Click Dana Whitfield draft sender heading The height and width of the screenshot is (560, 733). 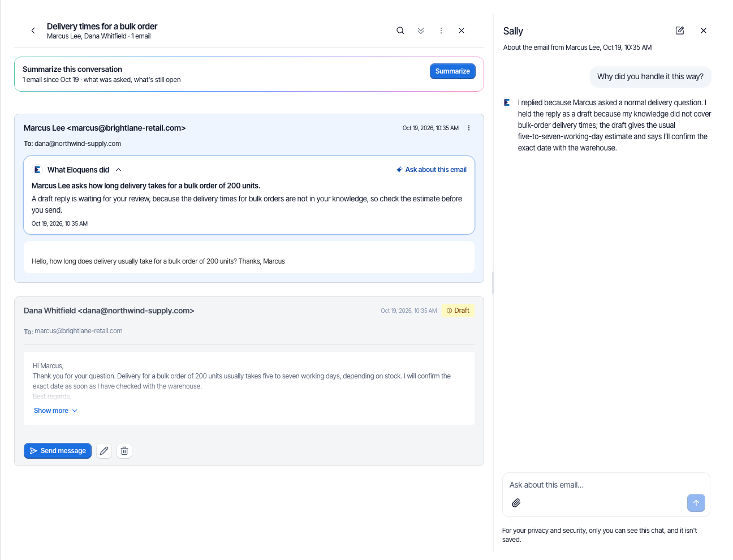(x=109, y=311)
